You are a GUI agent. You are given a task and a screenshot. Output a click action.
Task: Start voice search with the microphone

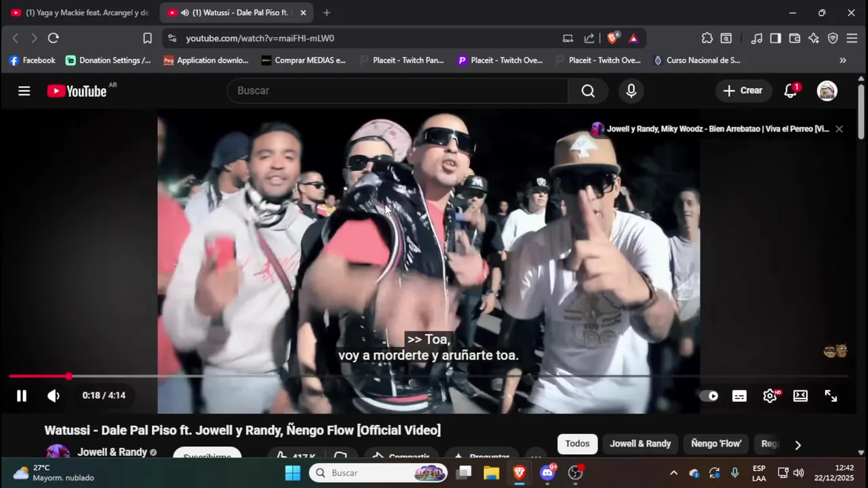pos(631,91)
